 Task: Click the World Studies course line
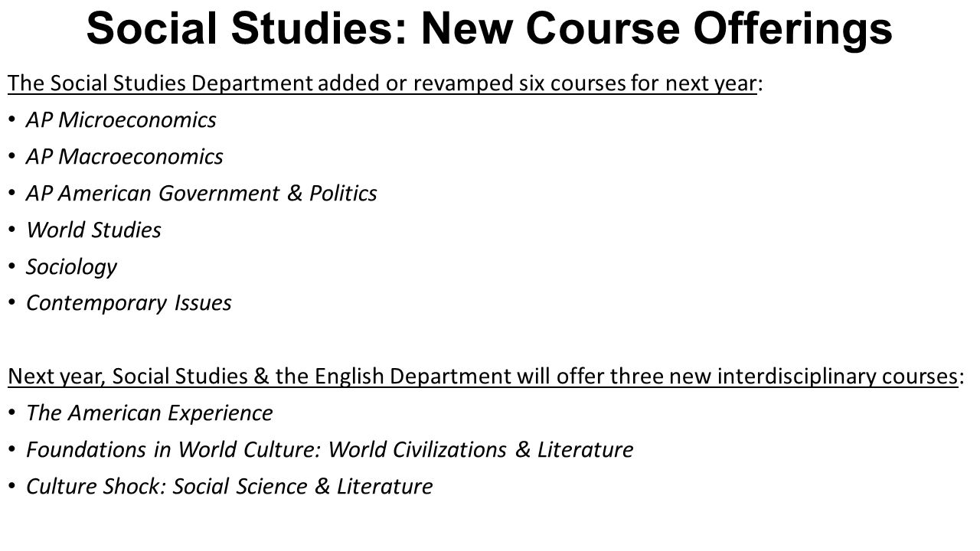[93, 230]
